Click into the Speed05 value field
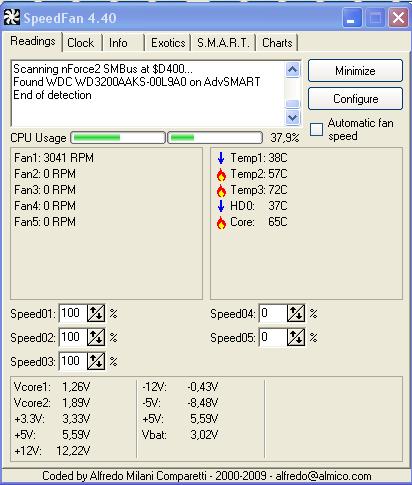412x485 pixels. pyautogui.click(x=273, y=337)
